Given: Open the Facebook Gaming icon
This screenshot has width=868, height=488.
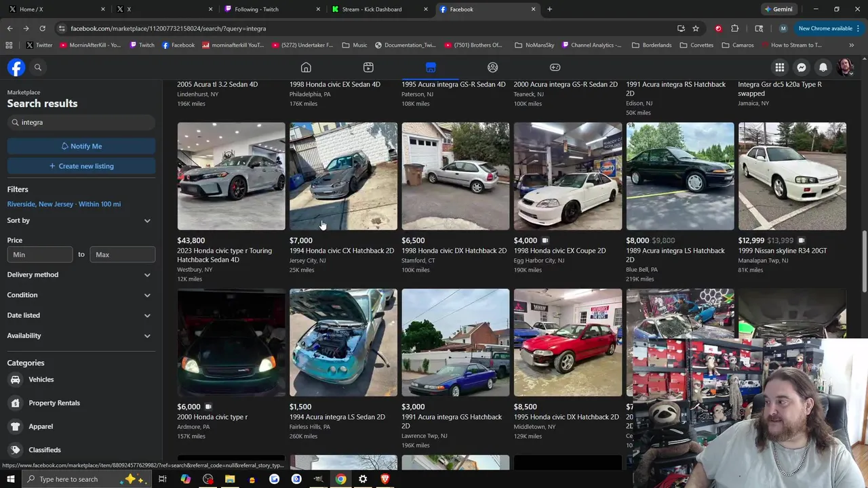Looking at the screenshot, I should click(x=555, y=67).
